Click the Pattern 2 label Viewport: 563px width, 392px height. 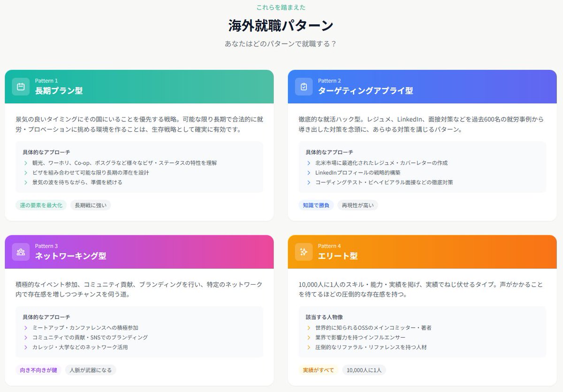click(x=329, y=81)
